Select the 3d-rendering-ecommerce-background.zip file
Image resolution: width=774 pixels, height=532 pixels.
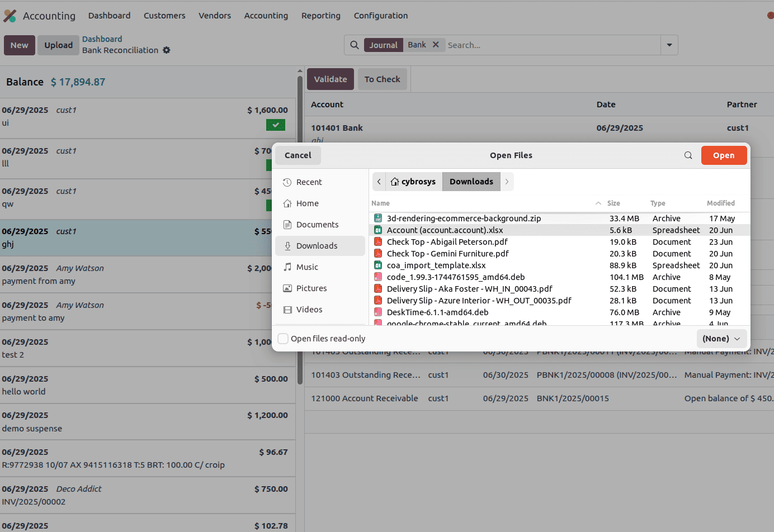point(559,218)
